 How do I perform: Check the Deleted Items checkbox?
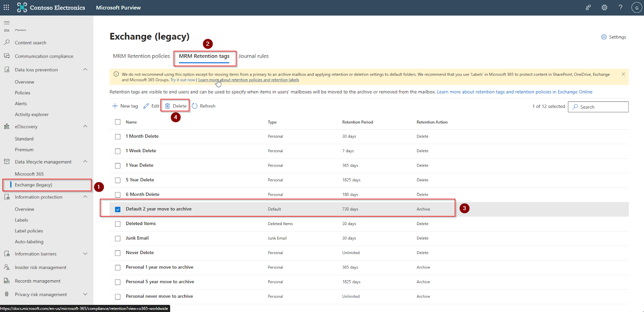[118, 224]
